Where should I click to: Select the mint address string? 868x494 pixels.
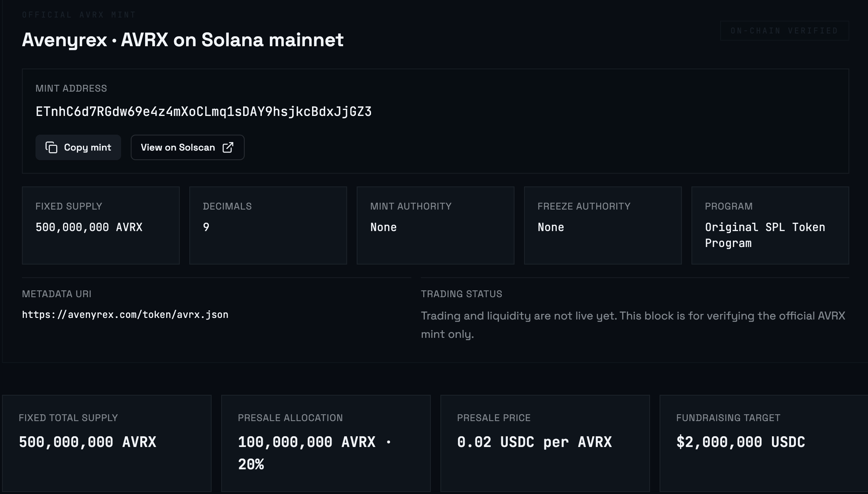click(x=204, y=112)
